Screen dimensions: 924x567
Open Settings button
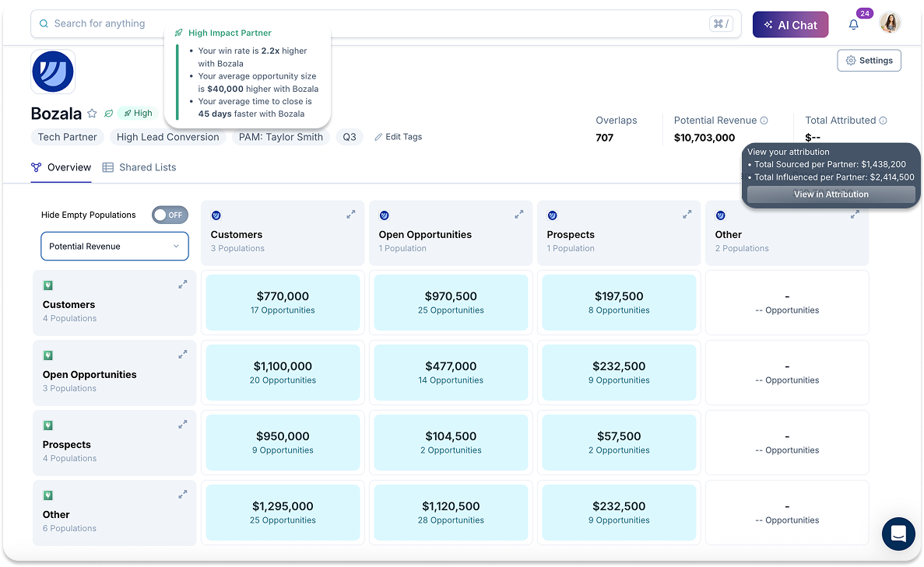pyautogui.click(x=869, y=61)
